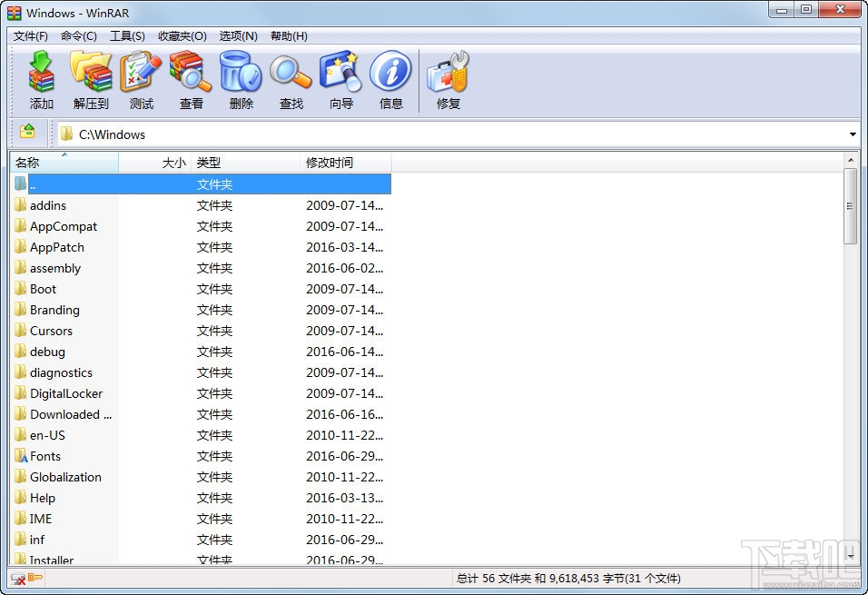Open the 查找 (Find) magnifier tool

tap(291, 80)
